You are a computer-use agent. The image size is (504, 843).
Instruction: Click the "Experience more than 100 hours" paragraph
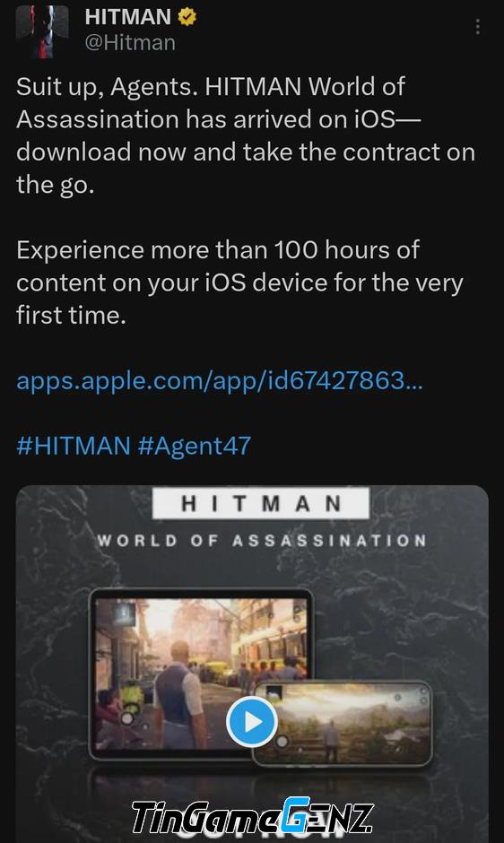click(239, 282)
